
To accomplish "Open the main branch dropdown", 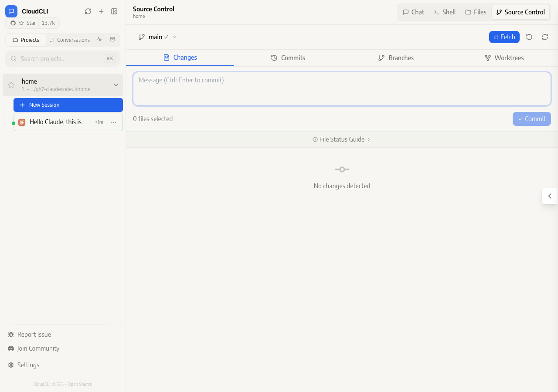I will click(x=157, y=37).
